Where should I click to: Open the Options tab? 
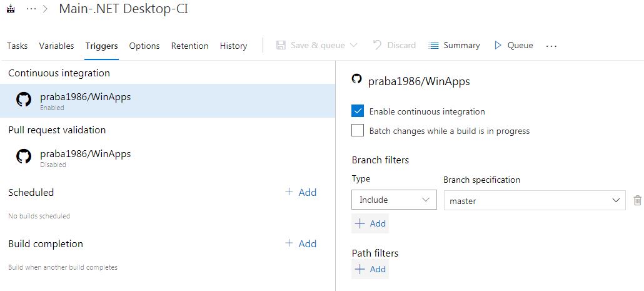[144, 46]
